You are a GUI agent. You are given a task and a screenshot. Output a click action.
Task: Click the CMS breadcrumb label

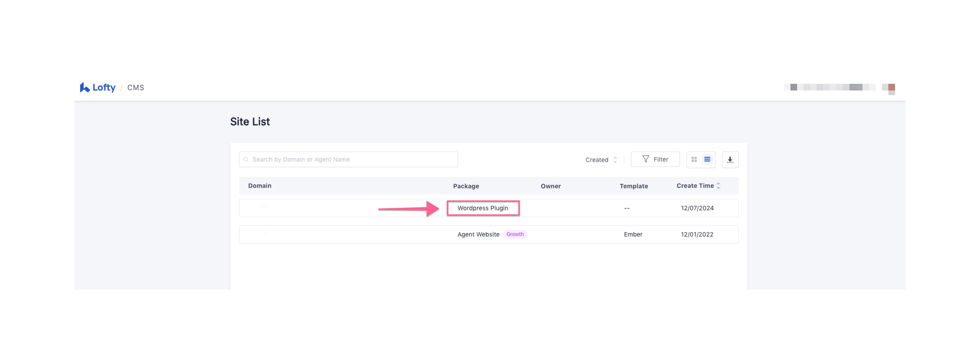tap(136, 88)
